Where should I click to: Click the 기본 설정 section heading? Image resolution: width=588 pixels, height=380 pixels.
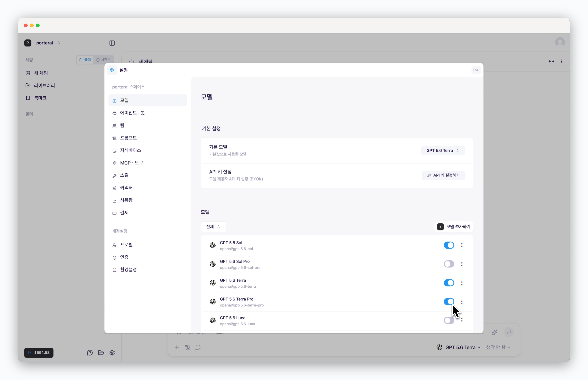(211, 129)
